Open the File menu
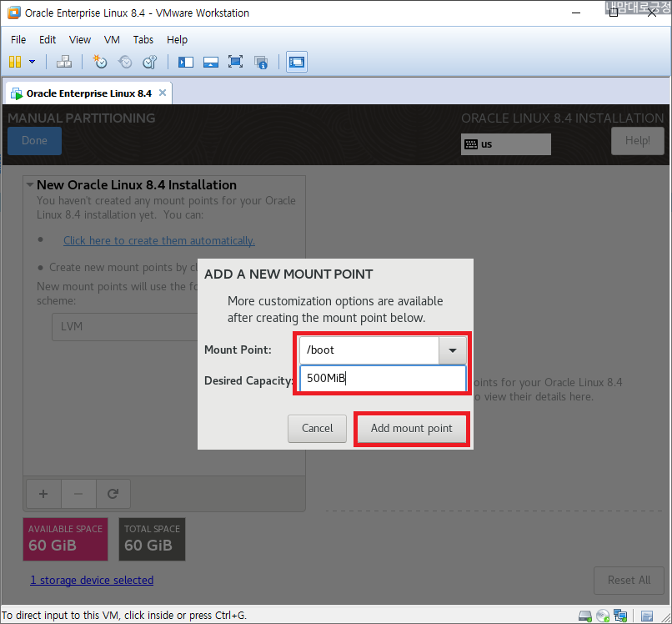The width and height of the screenshot is (672, 624). (18, 39)
